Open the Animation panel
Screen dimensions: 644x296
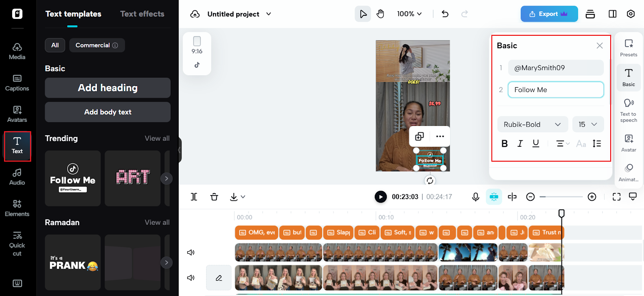pos(629,173)
